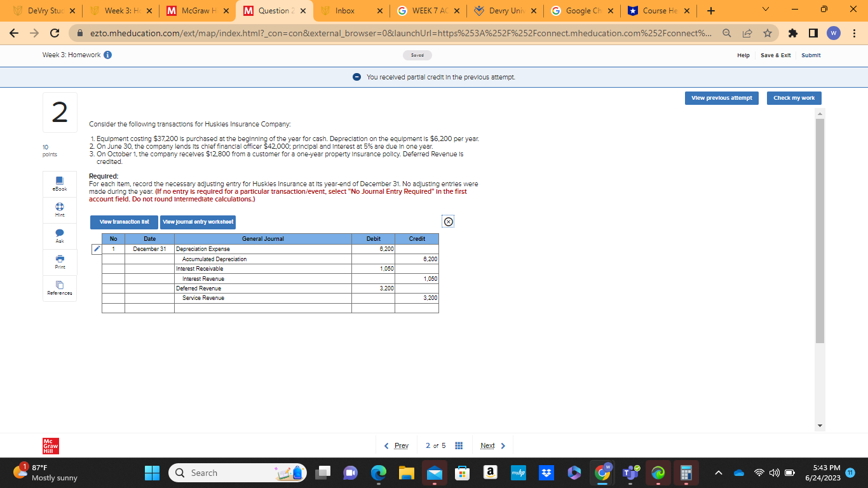Go back with the browser back arrow

(x=15, y=33)
